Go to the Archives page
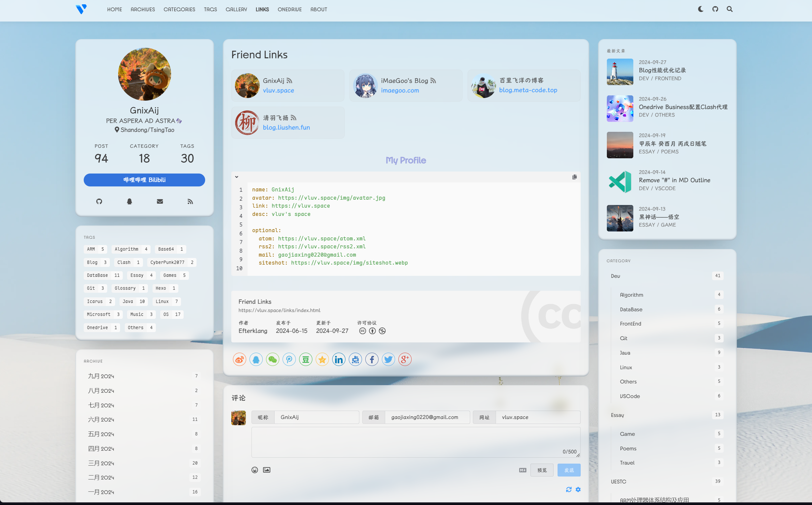 point(143,9)
